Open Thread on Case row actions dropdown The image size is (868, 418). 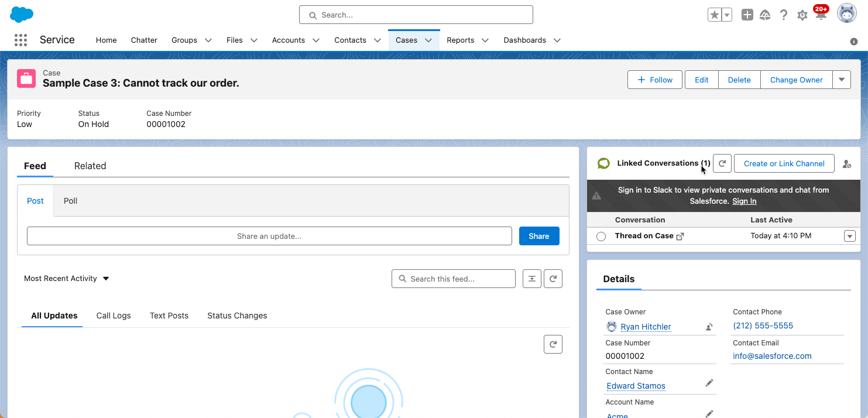(x=850, y=236)
